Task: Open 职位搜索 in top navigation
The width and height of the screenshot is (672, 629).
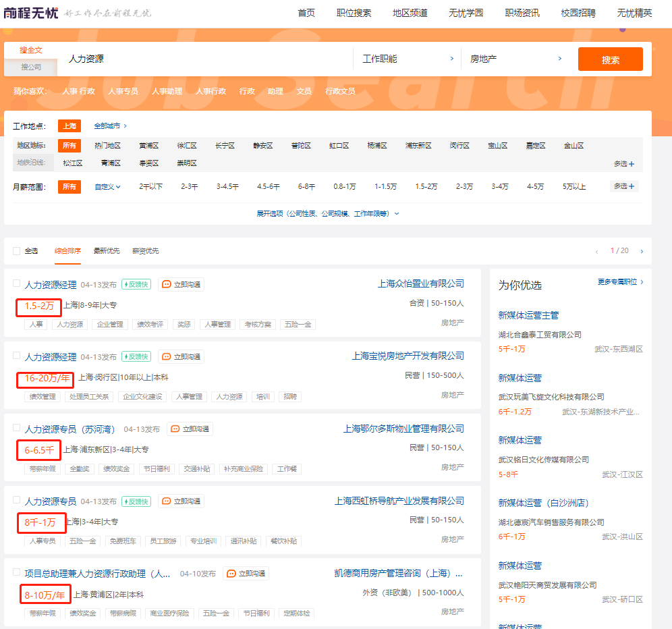Action: click(x=354, y=13)
